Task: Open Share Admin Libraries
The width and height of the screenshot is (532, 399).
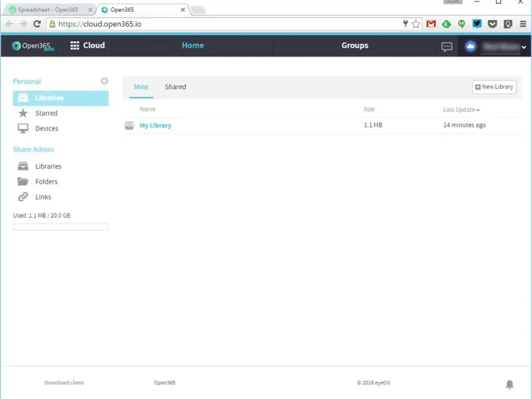Action: coord(48,166)
